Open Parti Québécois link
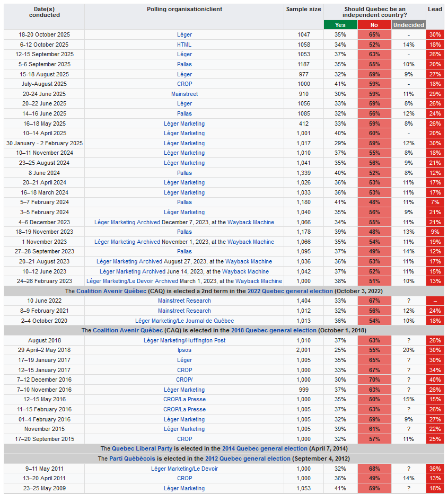The height and width of the screenshot is (494, 448). pyautogui.click(x=132, y=458)
